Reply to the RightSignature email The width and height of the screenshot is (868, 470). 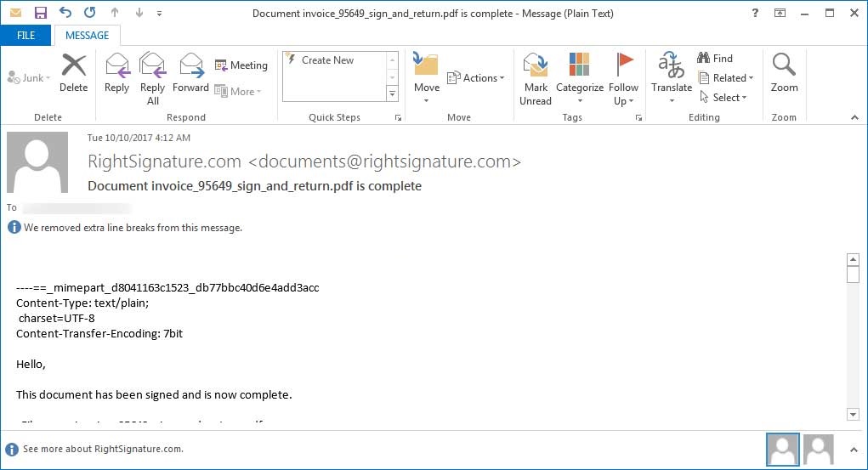click(116, 72)
